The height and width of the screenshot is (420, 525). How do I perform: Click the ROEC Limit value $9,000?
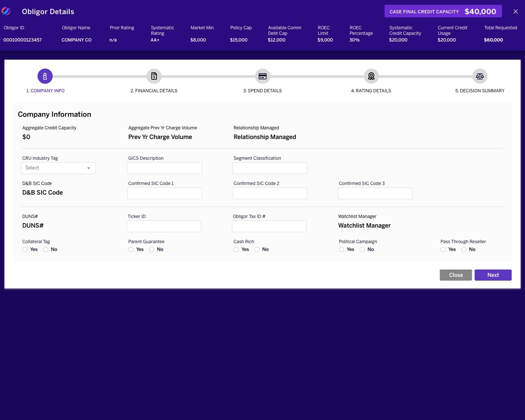click(x=325, y=40)
